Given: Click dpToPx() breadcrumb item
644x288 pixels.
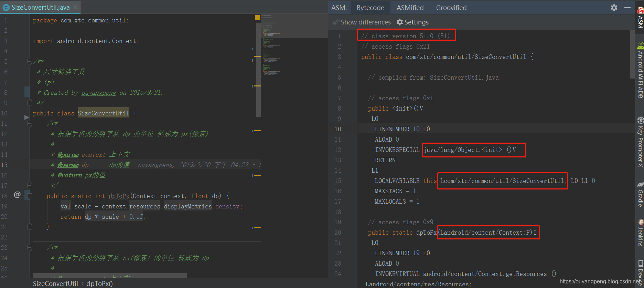Looking at the screenshot, I should [99, 284].
